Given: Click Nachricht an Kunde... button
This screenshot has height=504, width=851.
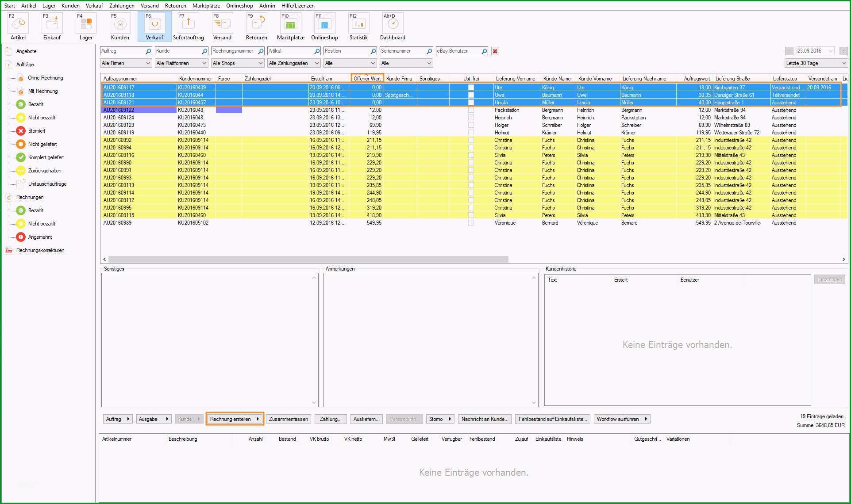Looking at the screenshot, I should [485, 419].
